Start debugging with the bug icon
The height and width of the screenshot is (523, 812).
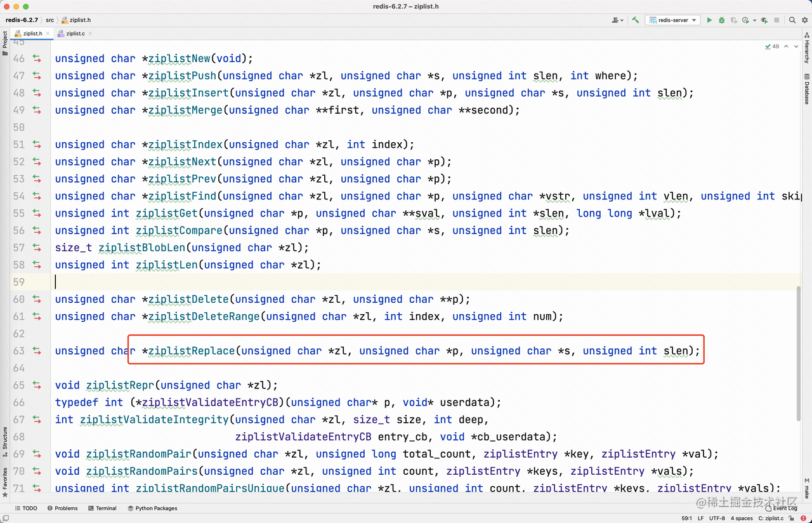click(x=721, y=20)
